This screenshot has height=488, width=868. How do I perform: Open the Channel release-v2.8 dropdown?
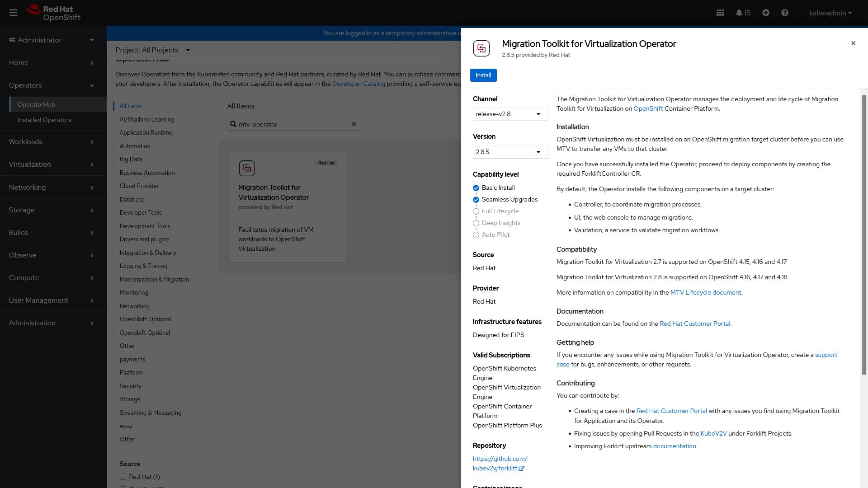[x=509, y=114]
